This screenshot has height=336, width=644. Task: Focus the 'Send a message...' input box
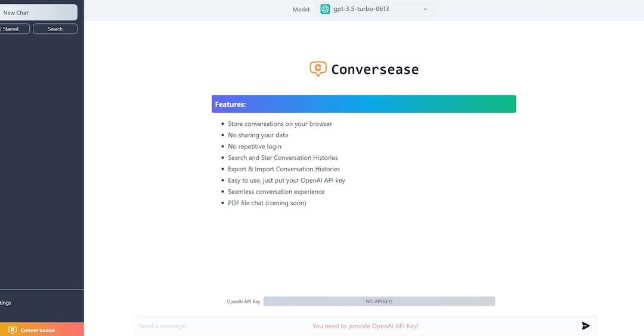click(x=365, y=326)
